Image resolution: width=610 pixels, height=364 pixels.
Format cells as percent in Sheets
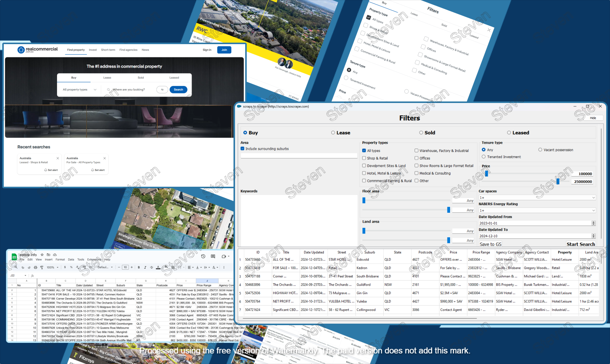(x=71, y=267)
